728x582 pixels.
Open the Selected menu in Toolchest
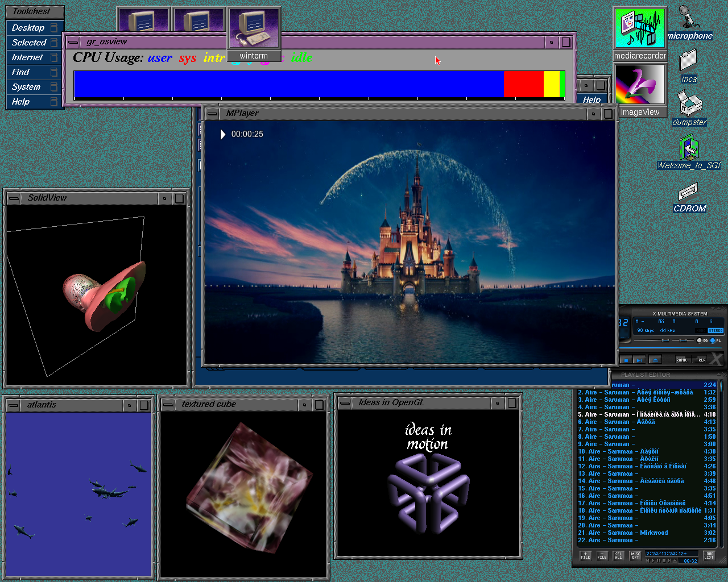coord(34,42)
